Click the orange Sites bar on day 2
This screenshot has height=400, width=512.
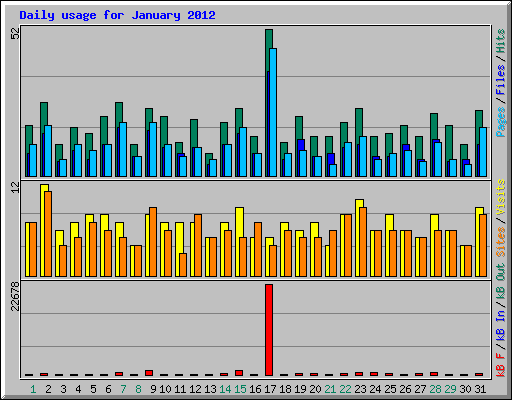pos(48,234)
